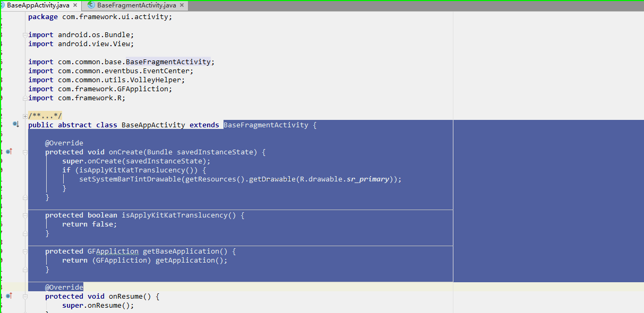Screen dimensions: 644x313
Task: Click the super.onCreate(savedInstanceState) statement
Action: click(x=136, y=161)
